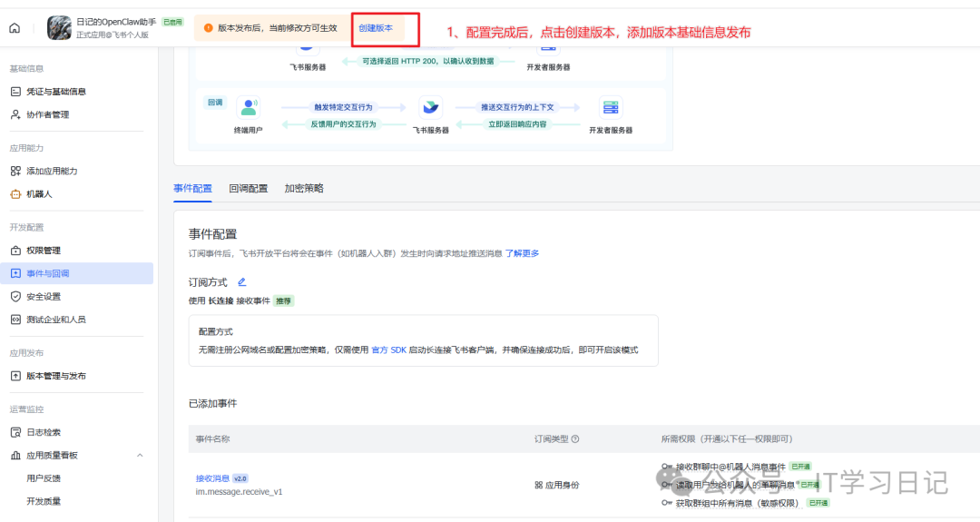
Task: Open 用户反馈 submenu item
Action: click(44, 478)
